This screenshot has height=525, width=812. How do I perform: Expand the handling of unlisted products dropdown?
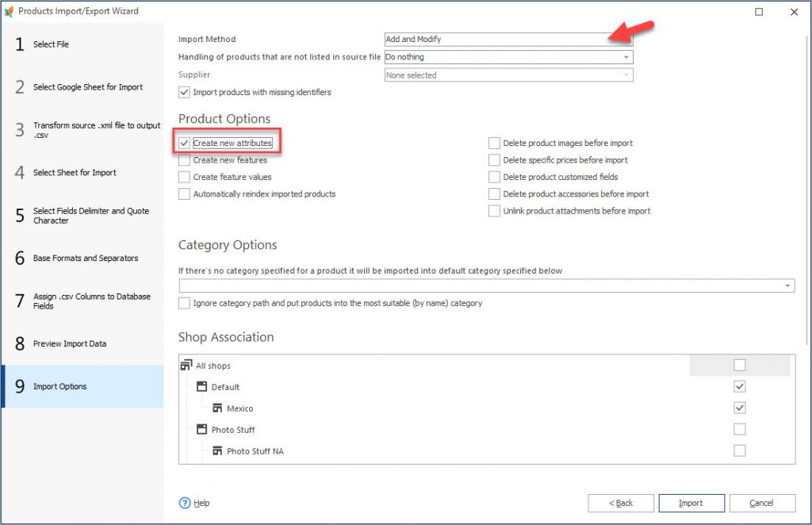coord(626,57)
